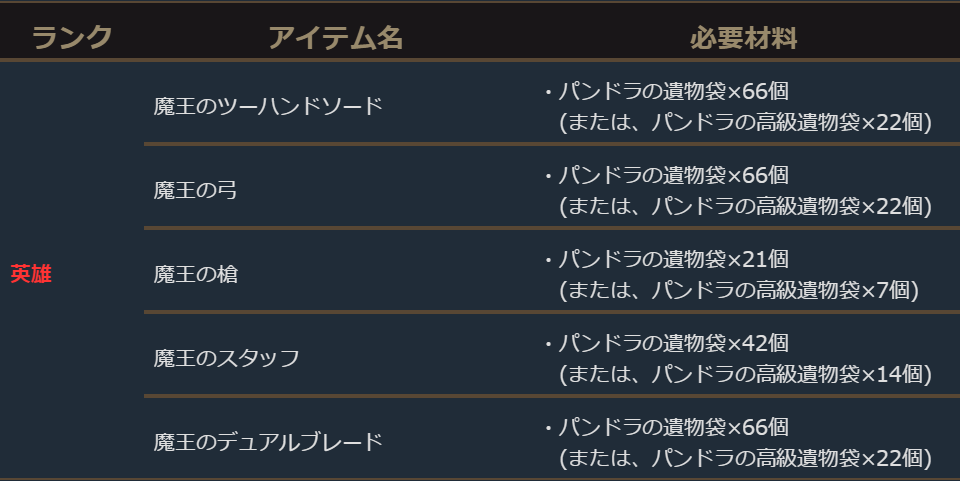Click the 魔王のデュアルブレード item name
Image resolution: width=960 pixels, height=481 pixels.
point(268,442)
